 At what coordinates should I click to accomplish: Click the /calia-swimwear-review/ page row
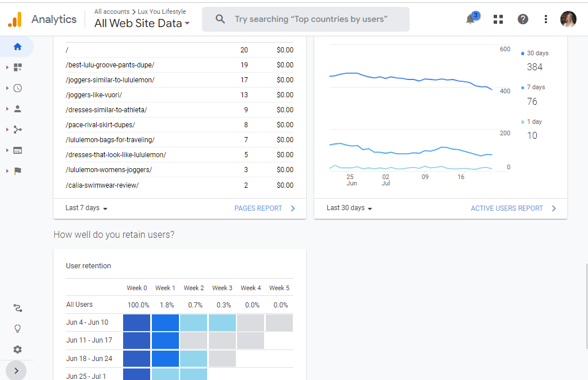pos(180,185)
